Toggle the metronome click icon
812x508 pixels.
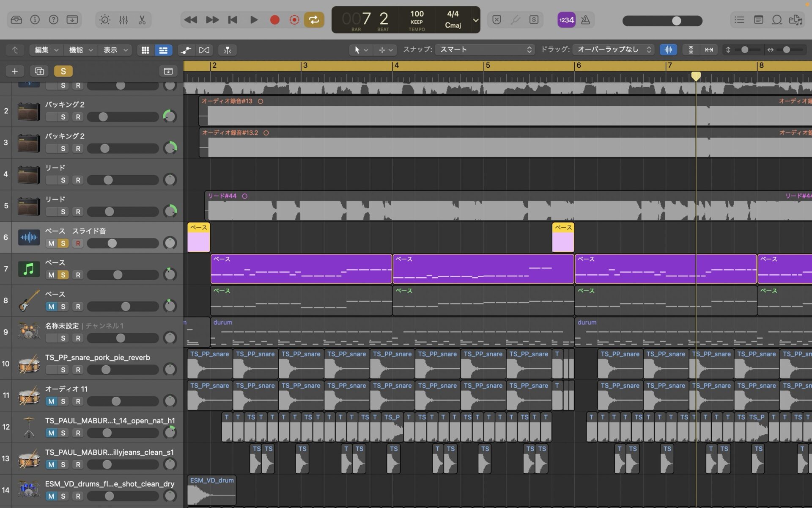click(x=585, y=20)
